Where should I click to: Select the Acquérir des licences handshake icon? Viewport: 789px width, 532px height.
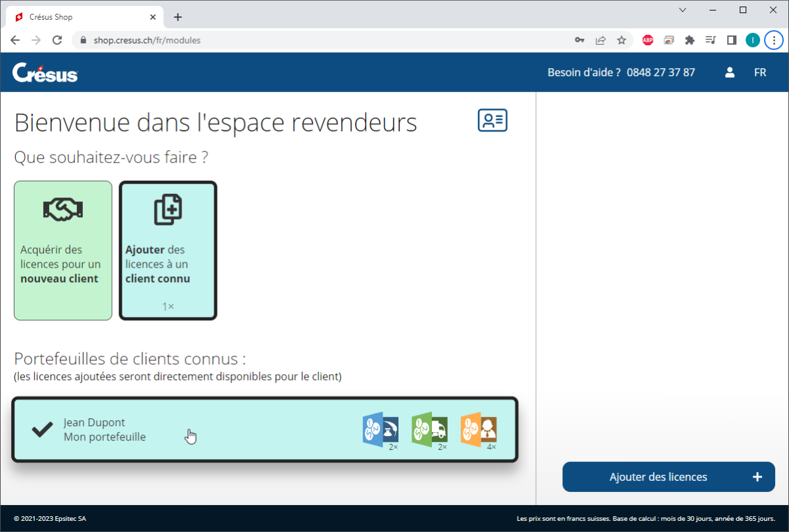(62, 207)
